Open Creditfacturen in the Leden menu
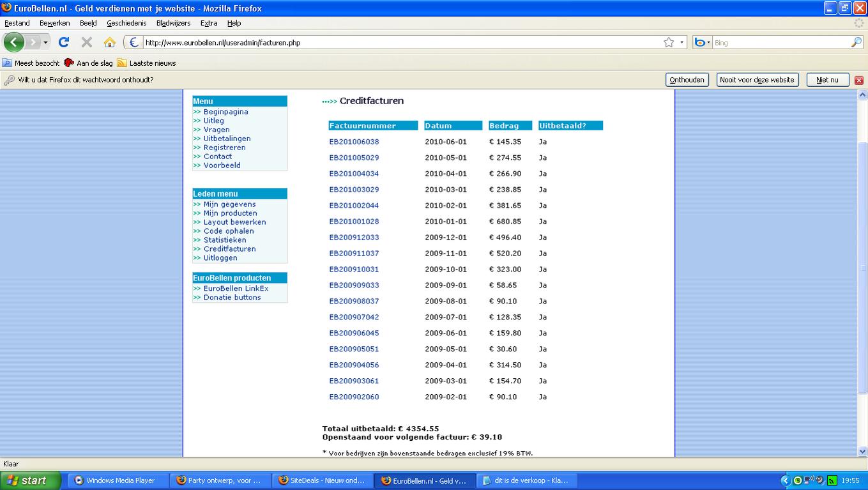868x490 pixels. click(x=229, y=249)
